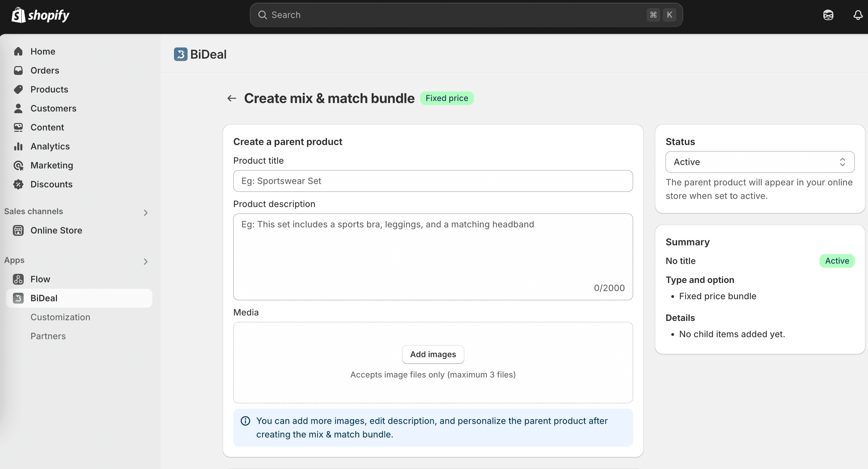Click the Product description text area
The height and width of the screenshot is (469, 868).
[433, 257]
